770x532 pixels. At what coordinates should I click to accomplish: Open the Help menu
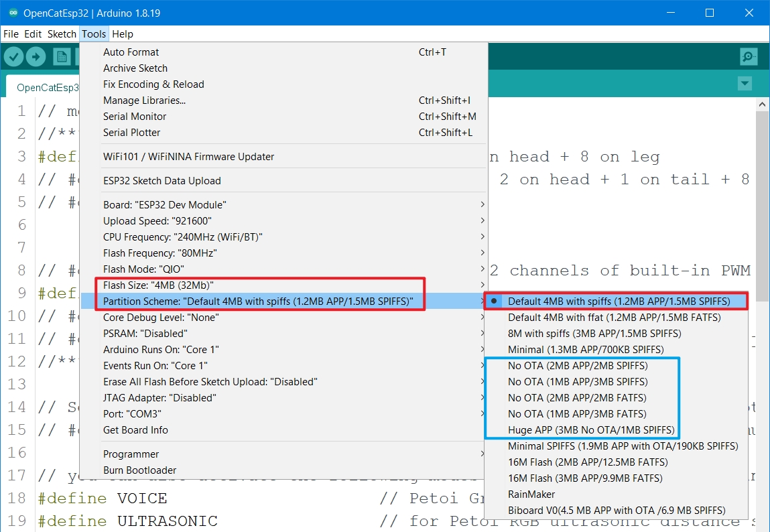pyautogui.click(x=123, y=34)
